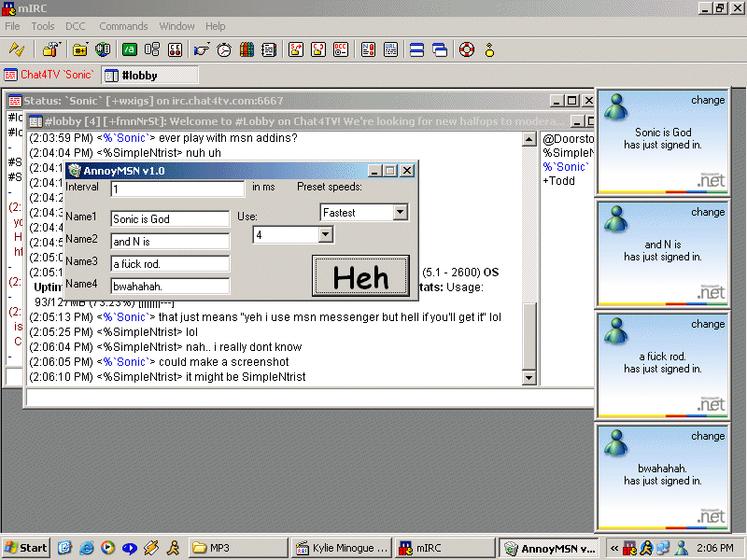Image resolution: width=747 pixels, height=560 pixels.
Task: Click change link in 'Sonic is God' popup
Action: [x=707, y=100]
